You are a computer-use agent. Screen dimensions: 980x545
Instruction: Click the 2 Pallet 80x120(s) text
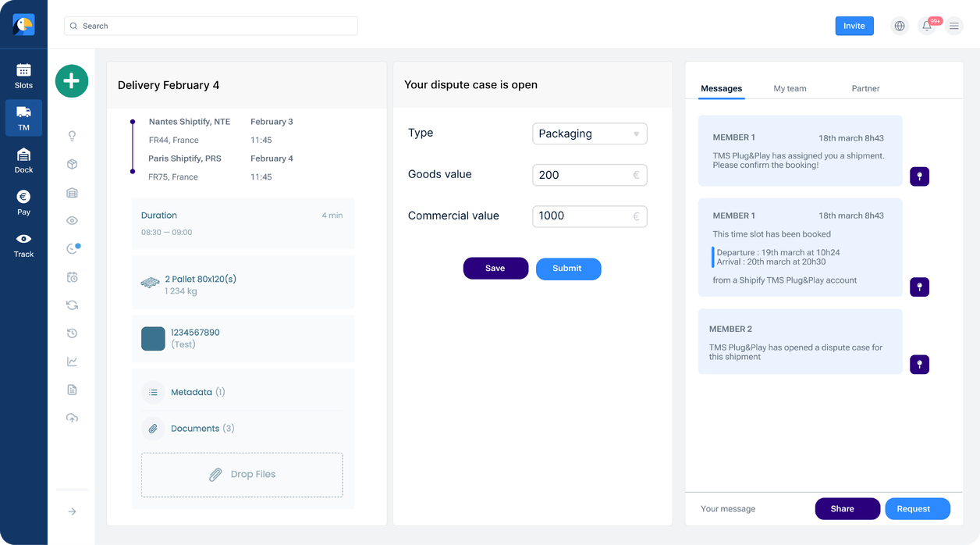click(201, 280)
